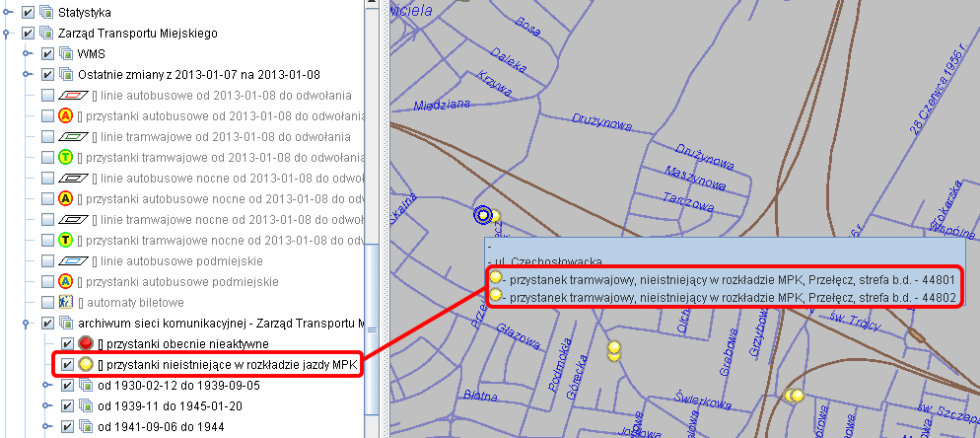Expand the Statystyka tree node

click(x=7, y=13)
